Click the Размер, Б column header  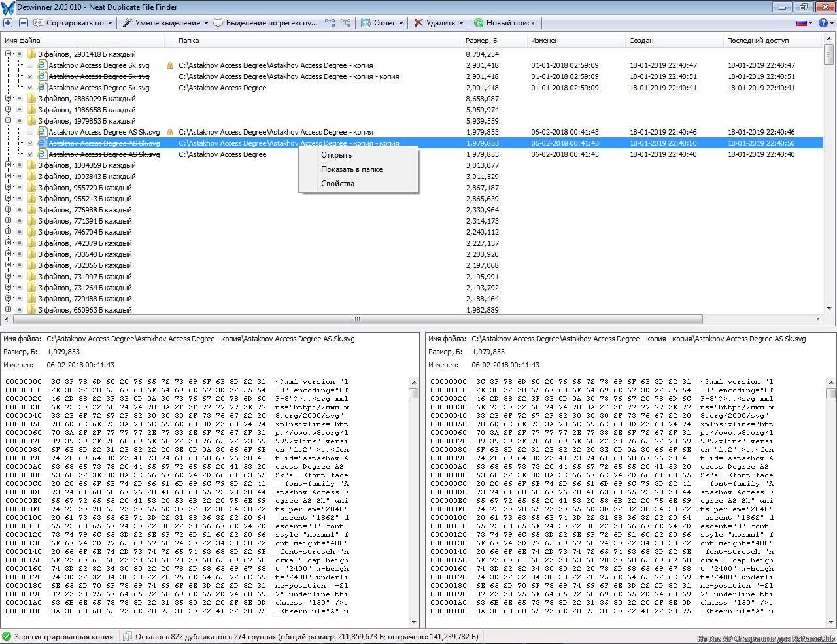tap(495, 41)
